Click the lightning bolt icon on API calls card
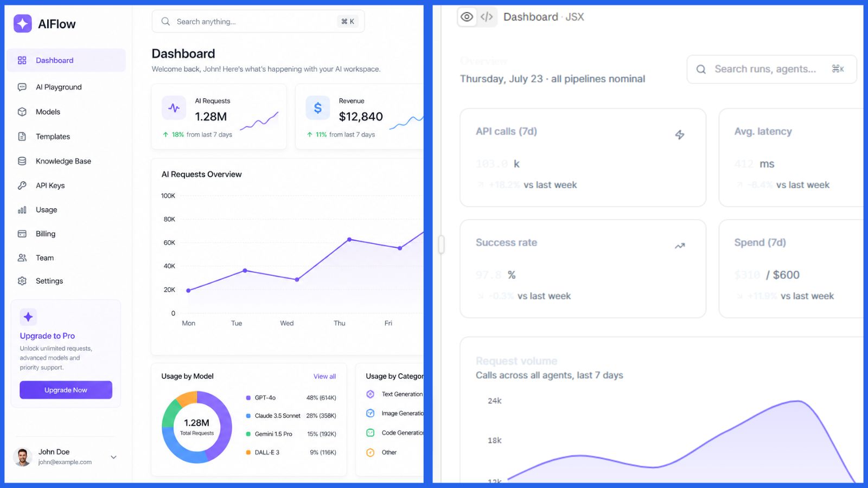 pos(680,134)
